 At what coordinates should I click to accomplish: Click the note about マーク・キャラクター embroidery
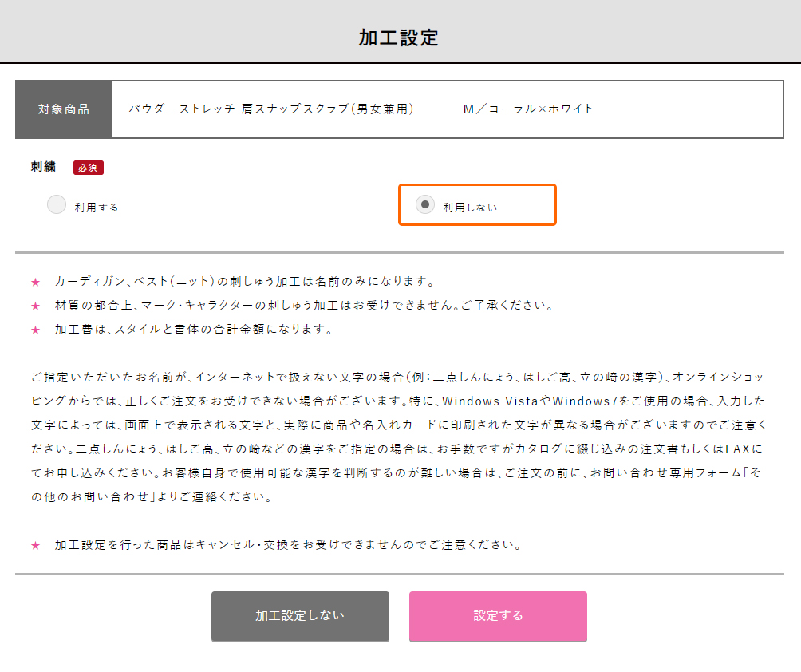click(303, 306)
